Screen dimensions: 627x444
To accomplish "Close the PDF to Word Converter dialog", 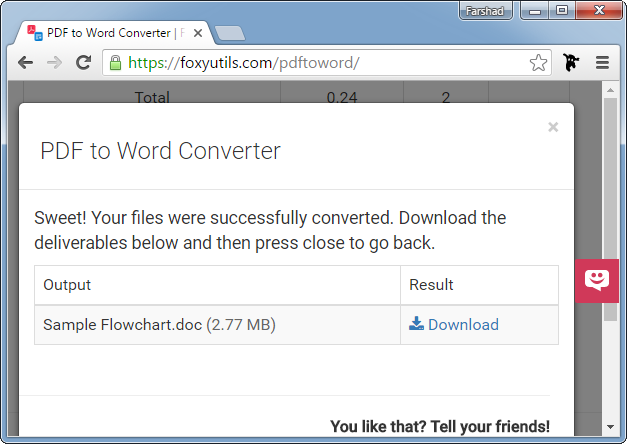I will click(x=553, y=127).
